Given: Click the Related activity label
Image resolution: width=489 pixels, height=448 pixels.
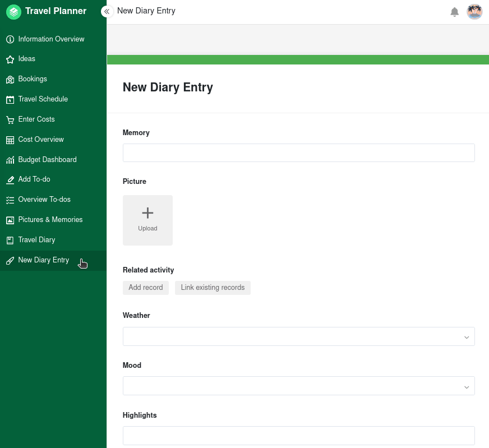Looking at the screenshot, I should [x=148, y=270].
